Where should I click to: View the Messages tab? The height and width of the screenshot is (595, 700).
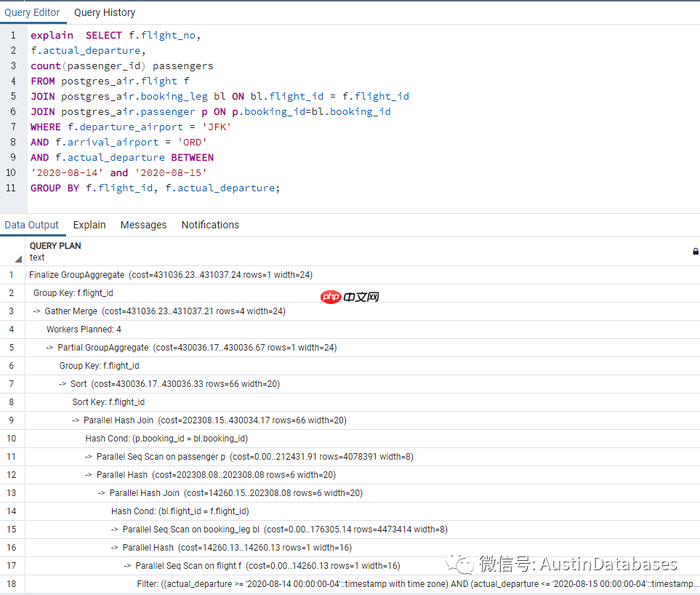click(x=143, y=225)
